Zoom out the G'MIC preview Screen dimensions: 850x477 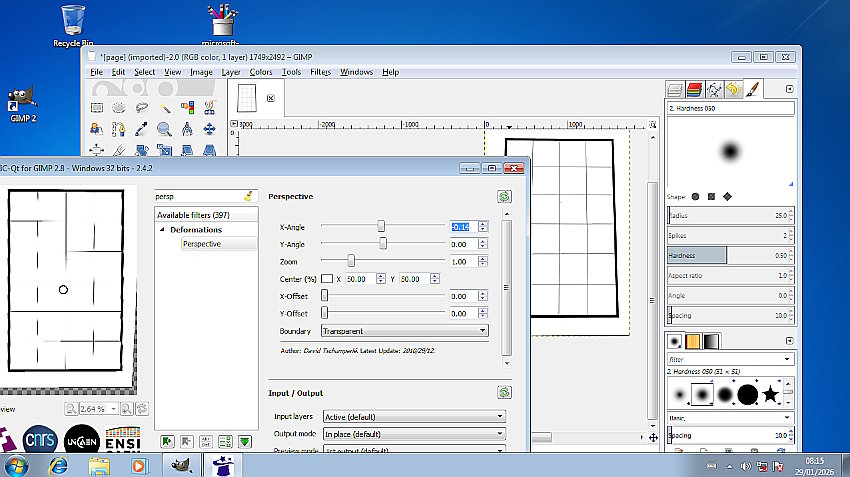pyautogui.click(x=70, y=409)
